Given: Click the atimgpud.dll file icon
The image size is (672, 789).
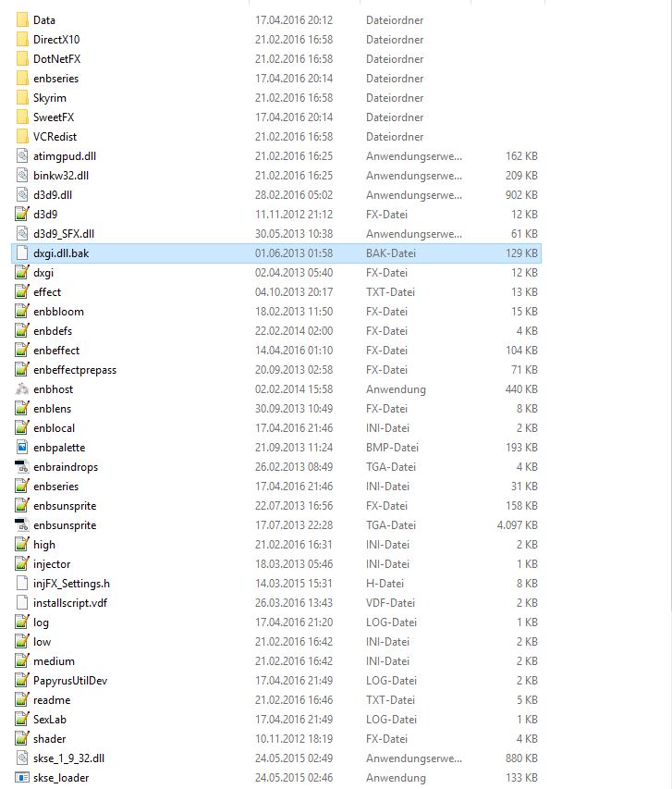Looking at the screenshot, I should (22, 156).
